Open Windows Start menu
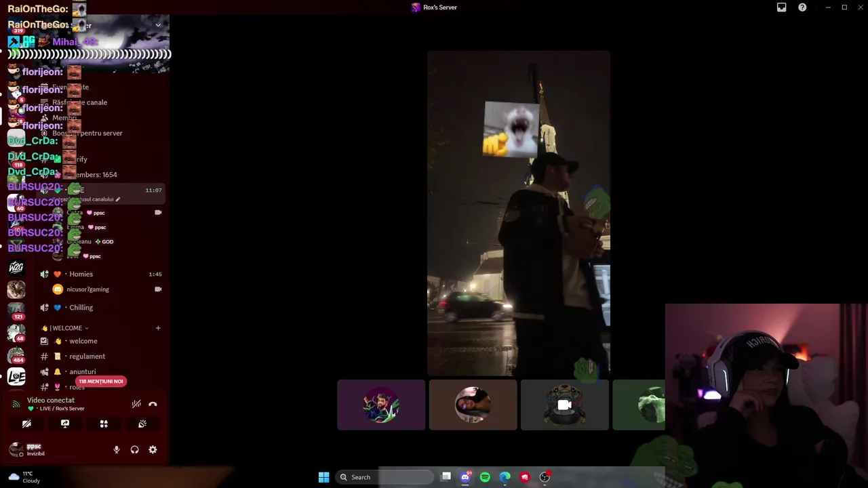Image resolution: width=868 pixels, height=488 pixels. (323, 477)
